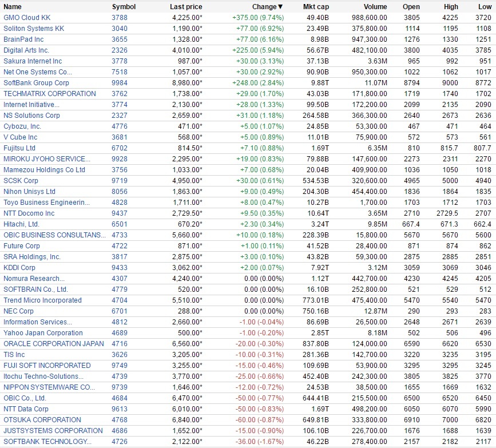The height and width of the screenshot is (448, 496).
Task: Open OBIC BUSINESS CONSULTANS... link
Action: 54,235
